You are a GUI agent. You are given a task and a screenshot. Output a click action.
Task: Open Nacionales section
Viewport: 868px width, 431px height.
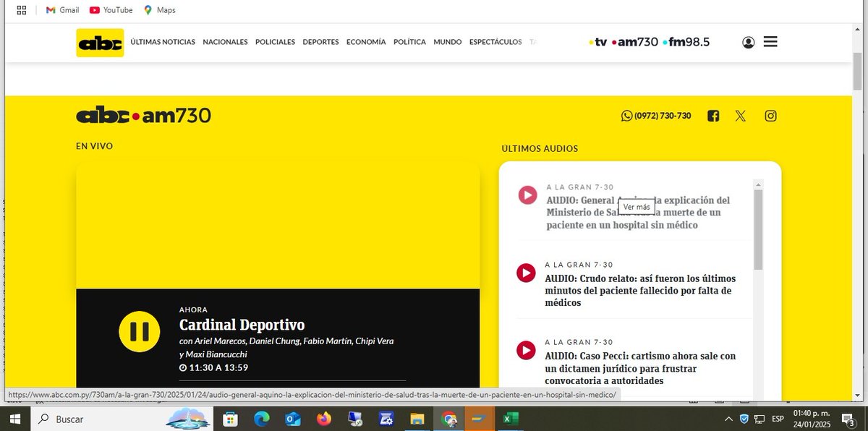pos(225,42)
